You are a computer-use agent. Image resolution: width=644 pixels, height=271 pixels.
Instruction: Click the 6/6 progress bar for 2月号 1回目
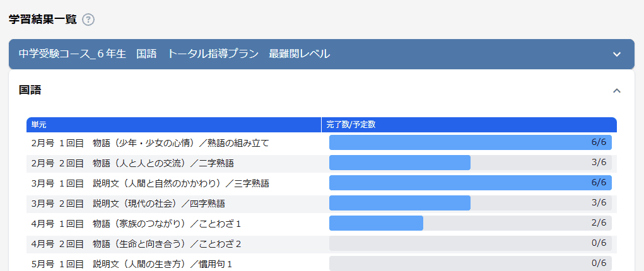(x=470, y=142)
